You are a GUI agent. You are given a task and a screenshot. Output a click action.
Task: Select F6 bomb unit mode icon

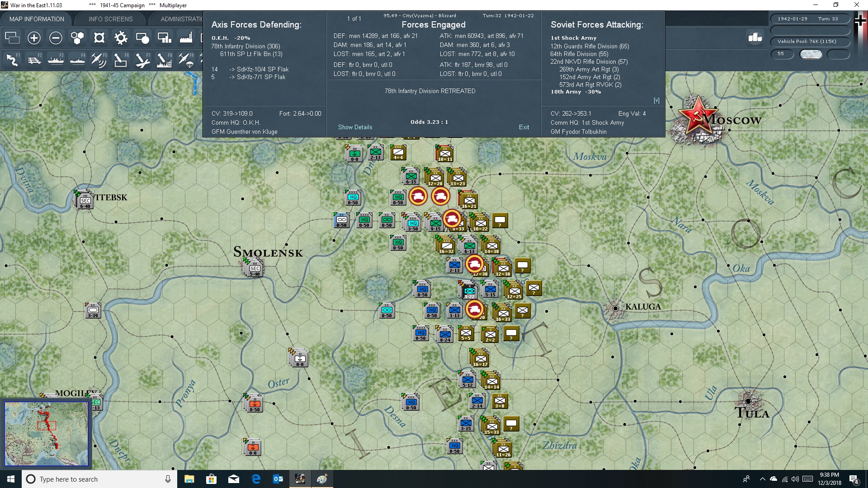tap(121, 60)
